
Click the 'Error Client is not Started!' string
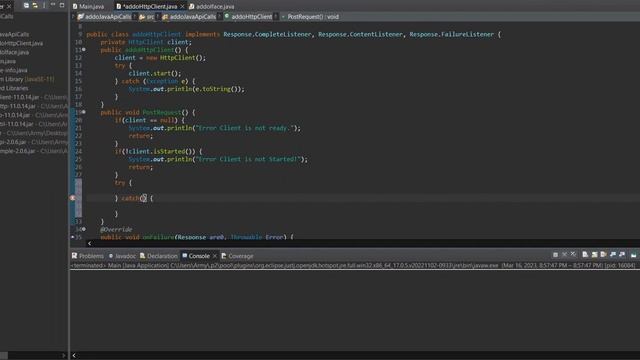tap(248, 159)
